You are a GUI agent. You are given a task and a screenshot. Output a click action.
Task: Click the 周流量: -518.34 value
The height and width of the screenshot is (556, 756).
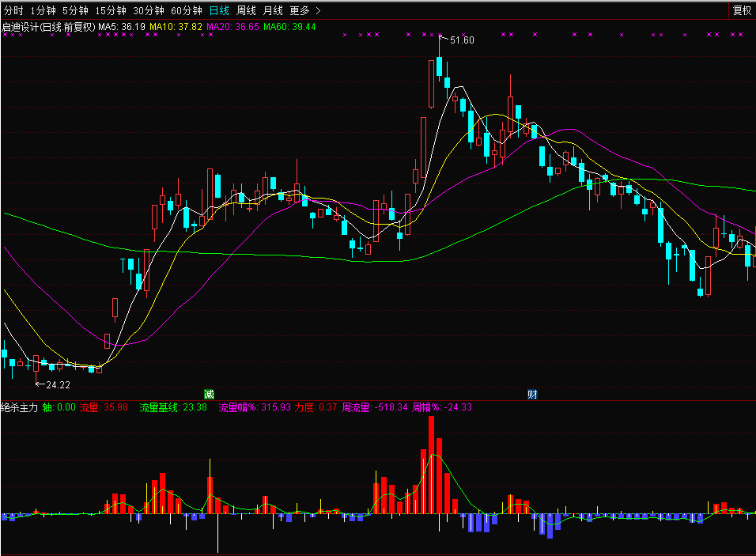pos(375,407)
